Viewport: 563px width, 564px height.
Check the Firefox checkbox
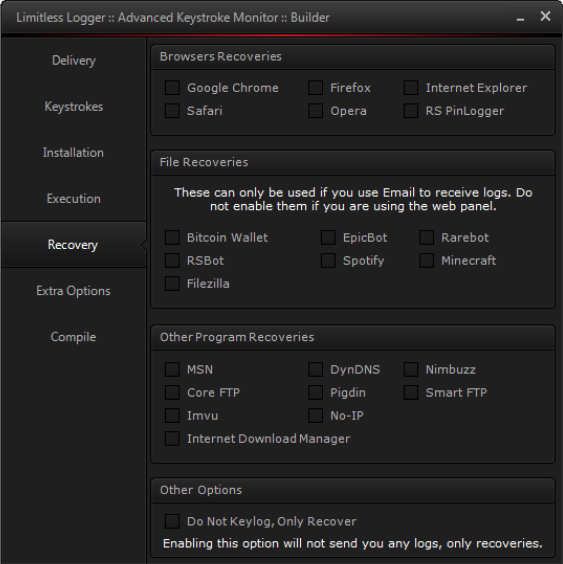tap(315, 88)
